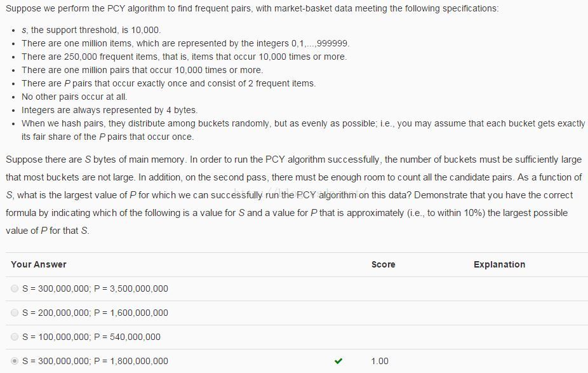Viewport: 588px width, 373px height.
Task: Click answer text "P = 1,600,000,000"
Action: [131, 313]
